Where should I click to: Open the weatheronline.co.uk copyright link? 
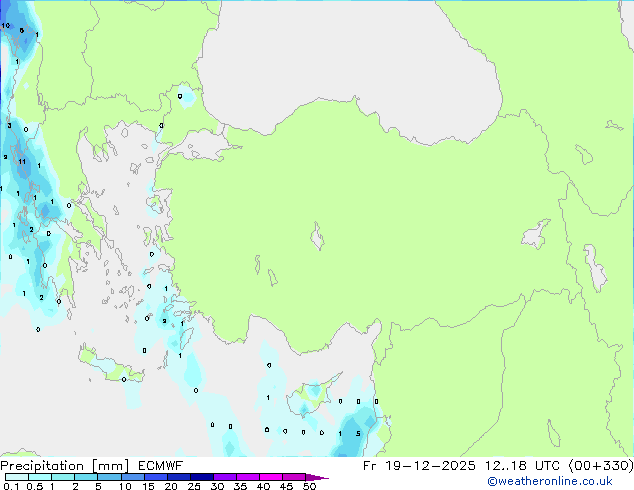(x=550, y=481)
